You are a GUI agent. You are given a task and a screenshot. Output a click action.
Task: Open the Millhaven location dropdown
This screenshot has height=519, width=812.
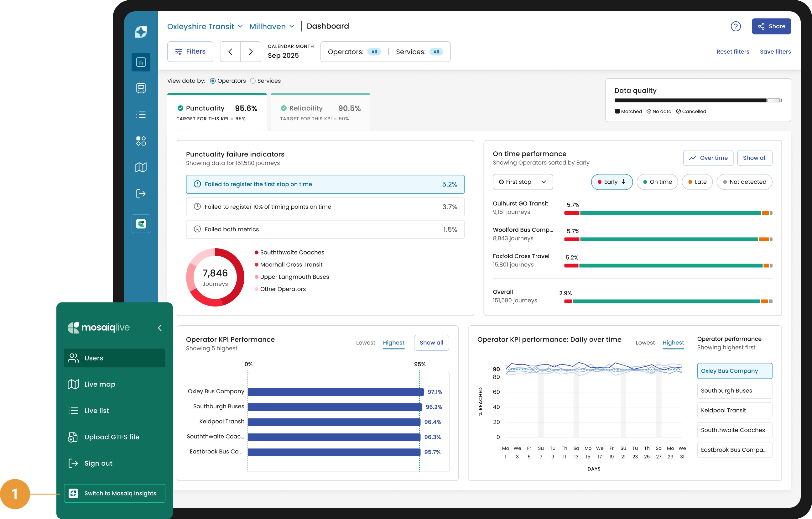point(272,26)
